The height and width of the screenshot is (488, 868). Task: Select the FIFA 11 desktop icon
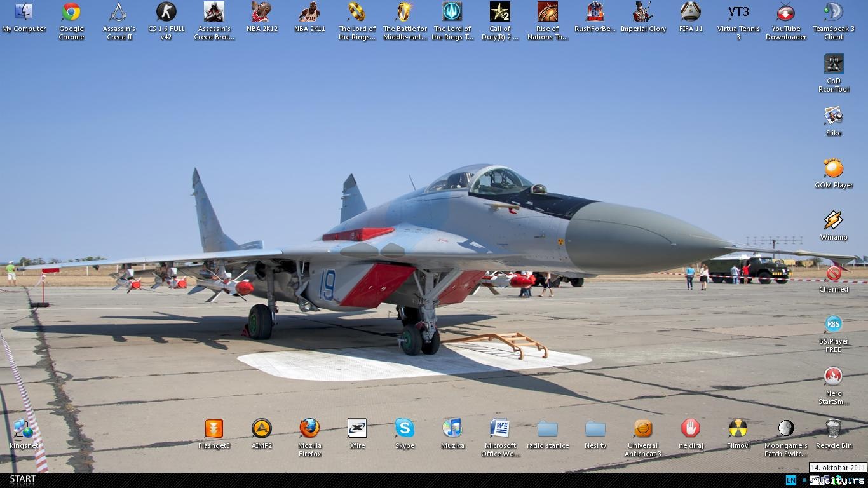point(691,12)
